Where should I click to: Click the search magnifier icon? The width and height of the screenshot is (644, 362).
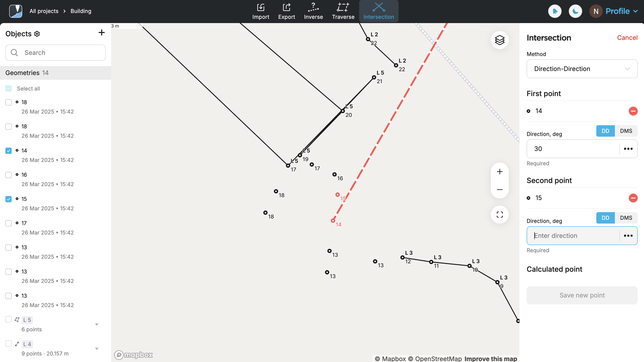(x=14, y=53)
